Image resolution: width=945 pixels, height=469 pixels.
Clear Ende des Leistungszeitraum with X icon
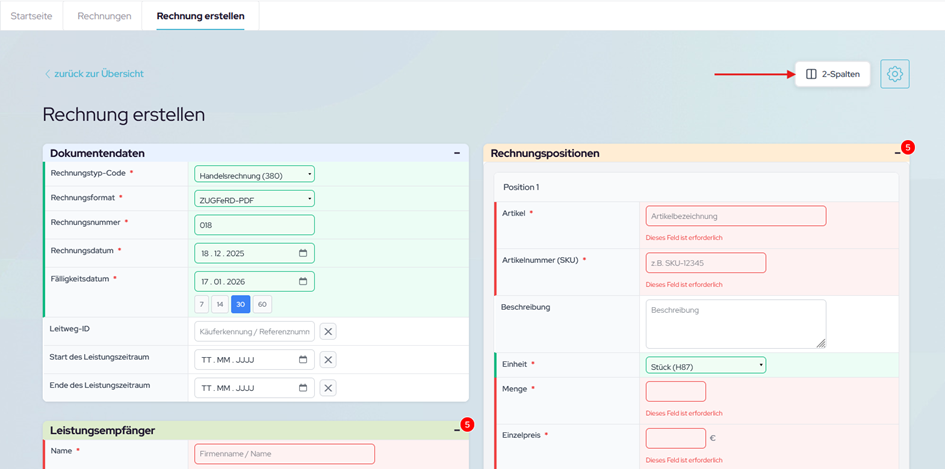click(x=328, y=388)
